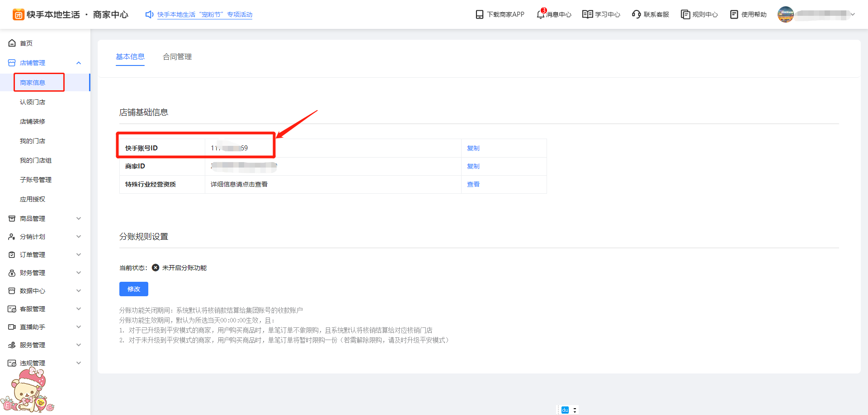Click 查看 for 特殊行业经营资质

click(473, 184)
